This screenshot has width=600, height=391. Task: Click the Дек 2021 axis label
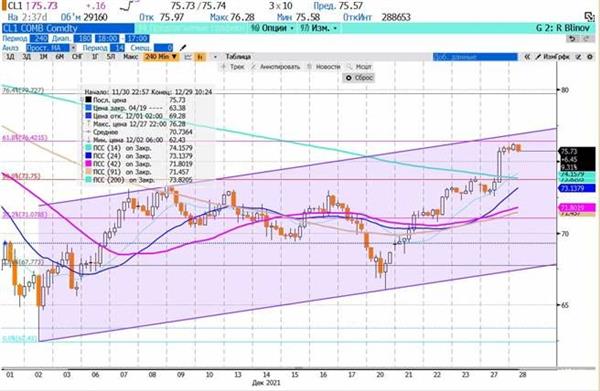click(266, 383)
